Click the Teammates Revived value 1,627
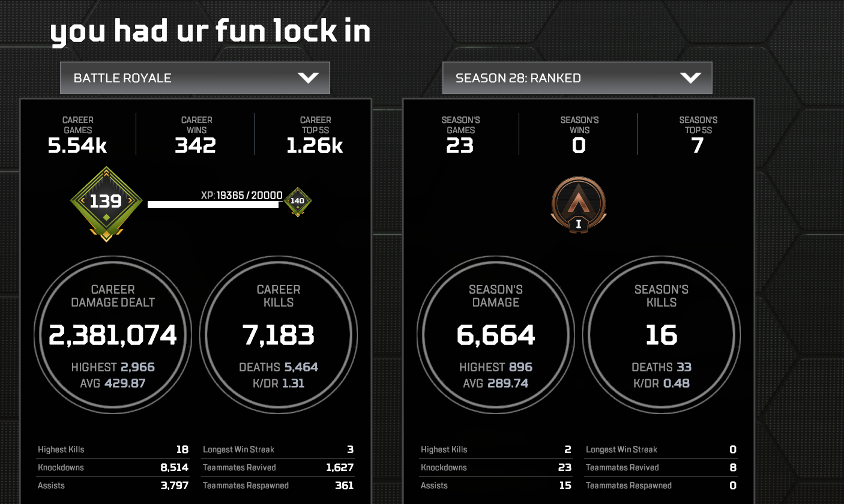 (x=340, y=467)
